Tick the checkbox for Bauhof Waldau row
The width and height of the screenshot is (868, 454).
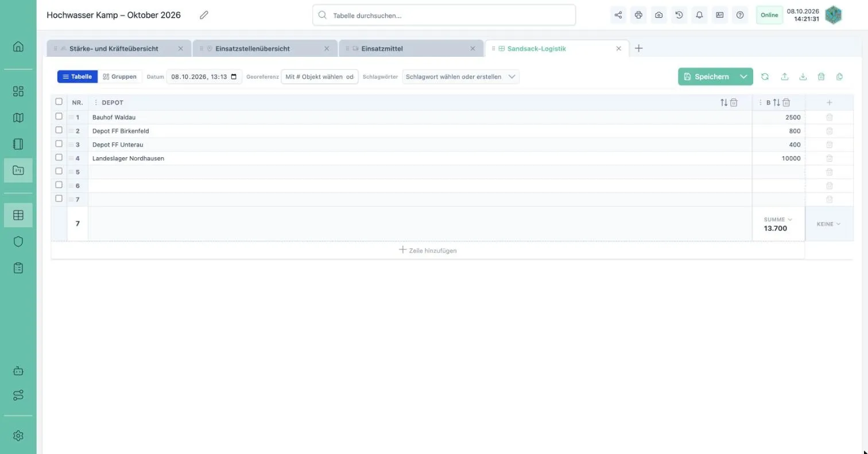click(59, 117)
